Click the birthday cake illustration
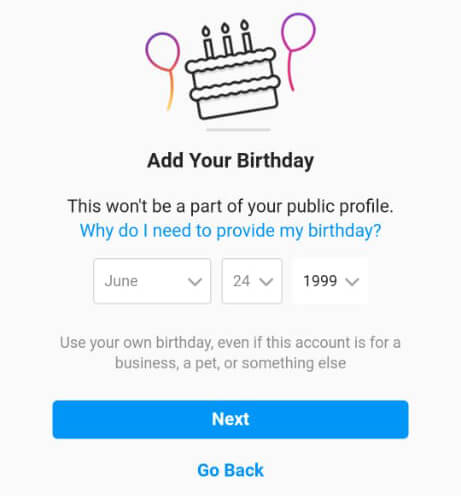461x496 pixels. point(232,70)
